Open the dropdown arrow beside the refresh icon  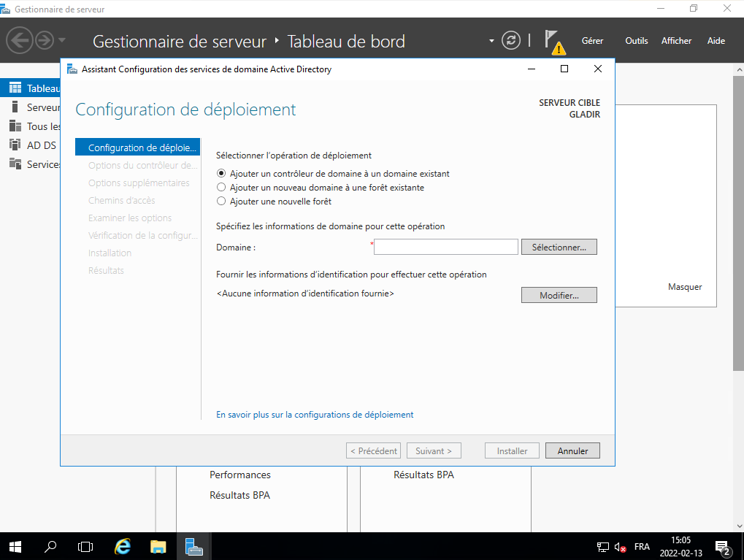point(491,41)
